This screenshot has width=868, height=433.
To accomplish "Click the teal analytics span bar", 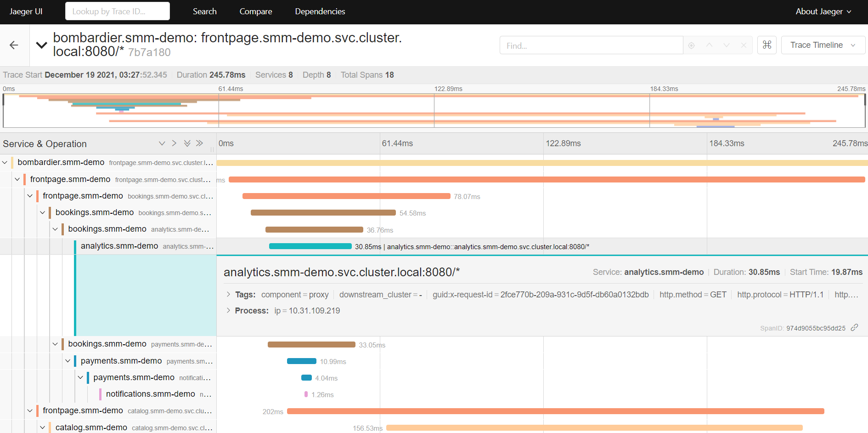I will 310,246.
